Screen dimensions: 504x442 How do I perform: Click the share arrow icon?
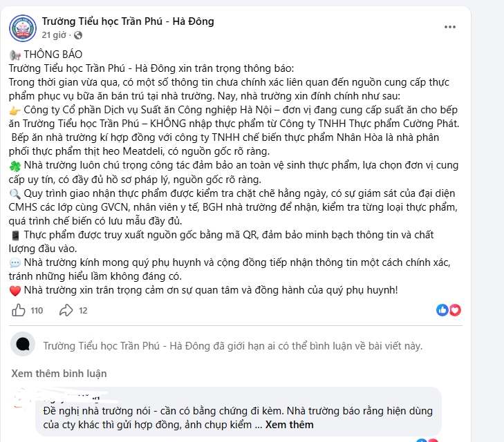[x=66, y=310]
